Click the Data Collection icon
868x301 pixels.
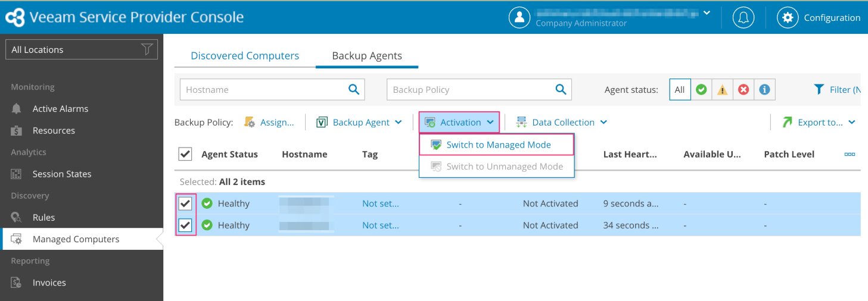(x=521, y=122)
